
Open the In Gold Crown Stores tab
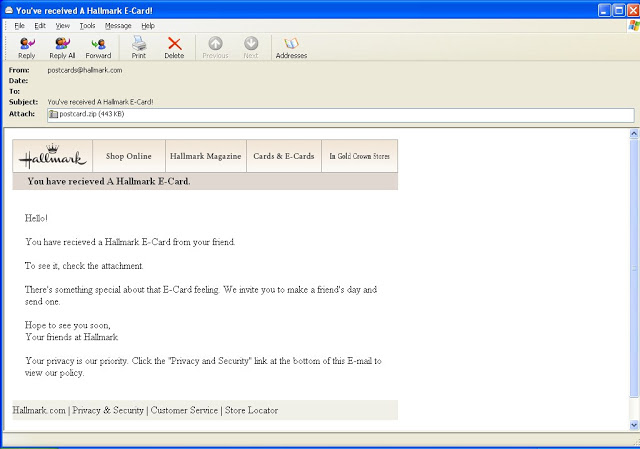359,156
